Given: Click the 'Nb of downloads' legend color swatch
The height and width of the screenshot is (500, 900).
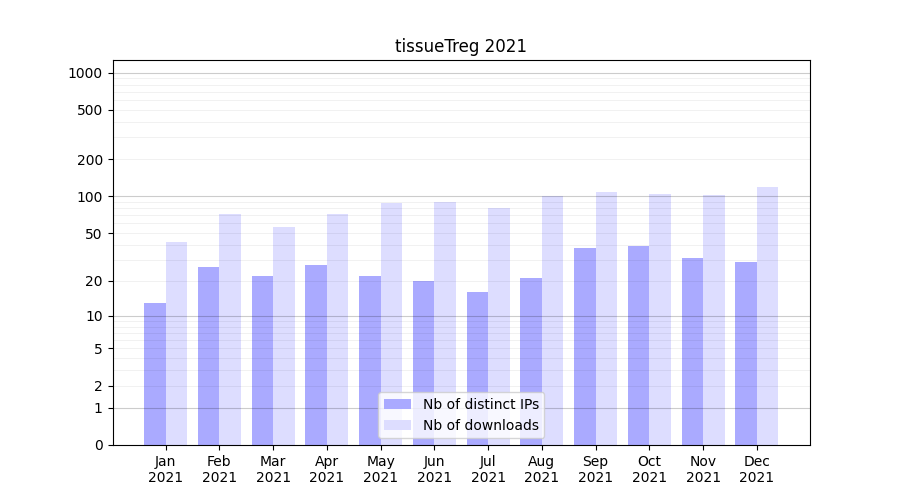Looking at the screenshot, I should [397, 425].
